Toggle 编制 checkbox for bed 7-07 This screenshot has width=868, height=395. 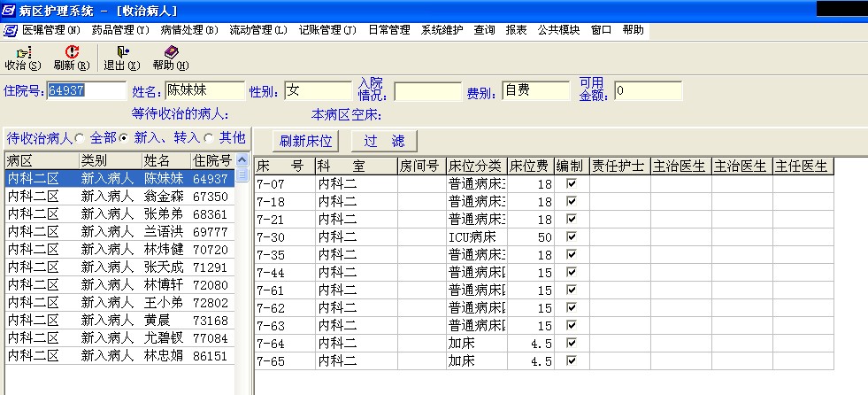coord(572,184)
